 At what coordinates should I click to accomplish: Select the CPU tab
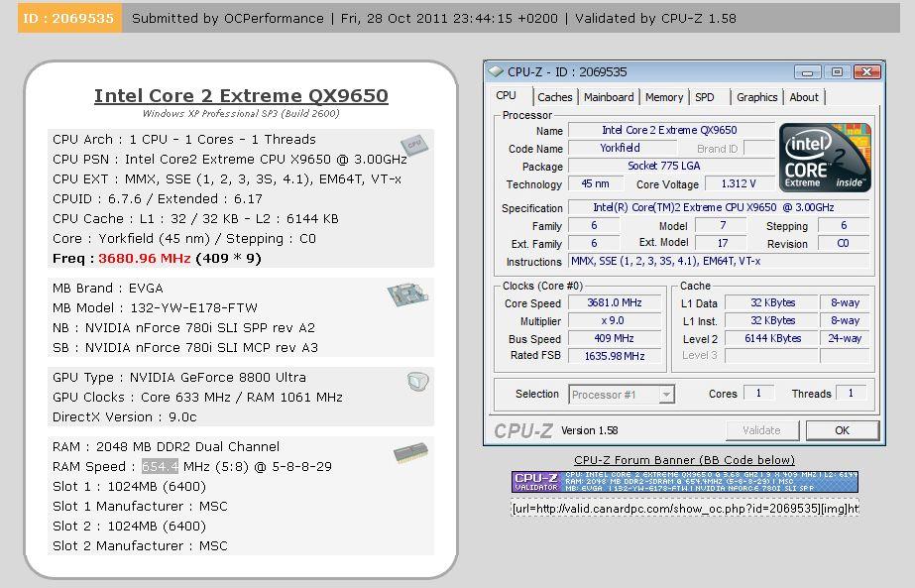tap(506, 96)
